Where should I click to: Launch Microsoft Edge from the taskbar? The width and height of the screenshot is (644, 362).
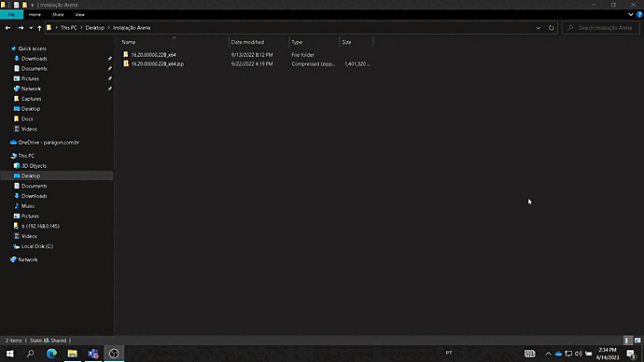[x=51, y=354]
